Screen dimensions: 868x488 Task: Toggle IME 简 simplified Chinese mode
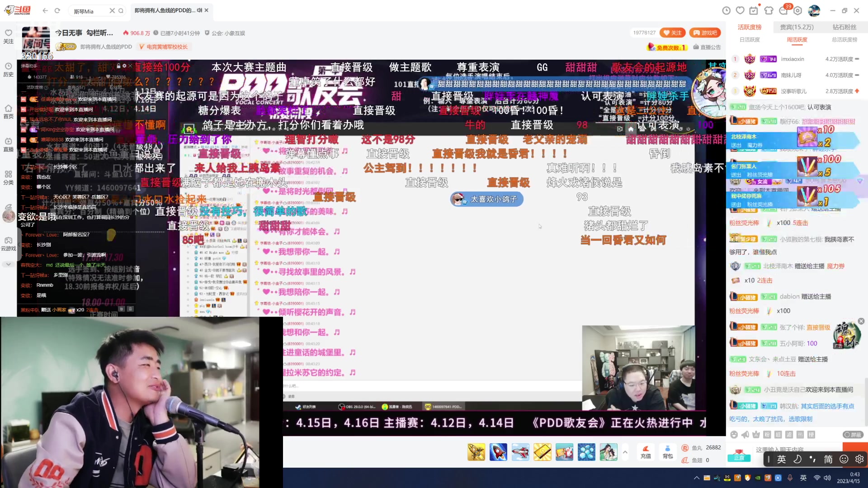tap(828, 460)
